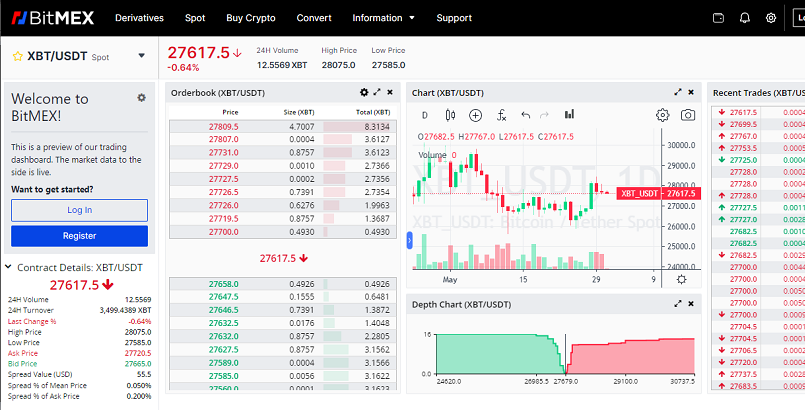Close the Depth Chart panel
The image size is (805, 410).
click(x=691, y=304)
